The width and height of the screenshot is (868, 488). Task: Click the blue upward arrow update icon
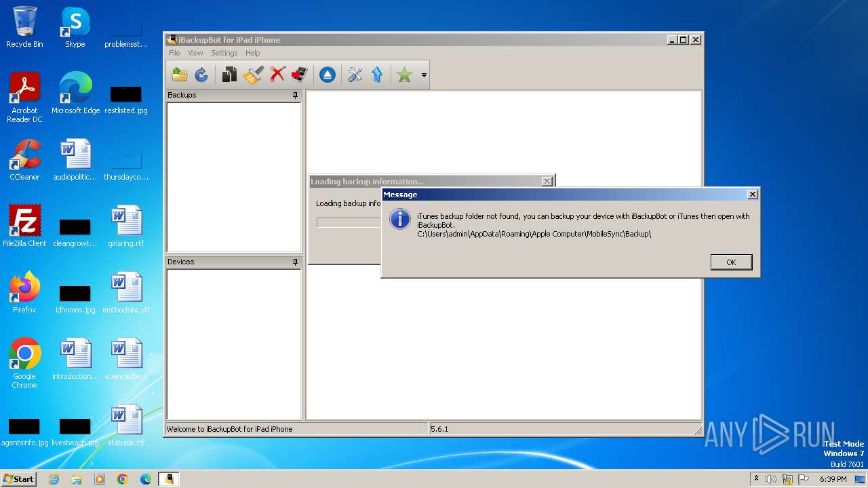[x=377, y=75]
